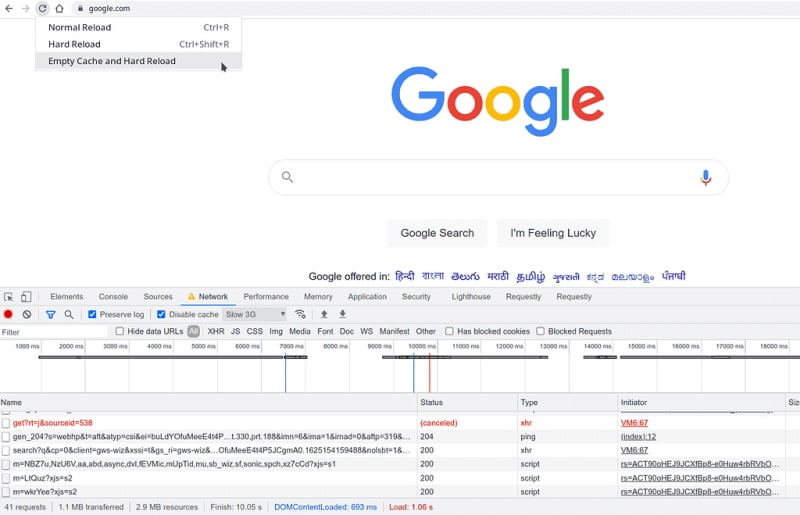Screen dimensions: 800x515
Task: Go to the home page icon
Action: click(x=60, y=8)
